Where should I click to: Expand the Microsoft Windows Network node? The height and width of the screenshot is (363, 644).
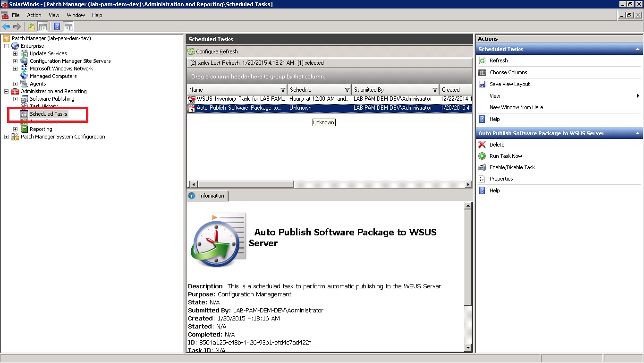click(x=15, y=69)
